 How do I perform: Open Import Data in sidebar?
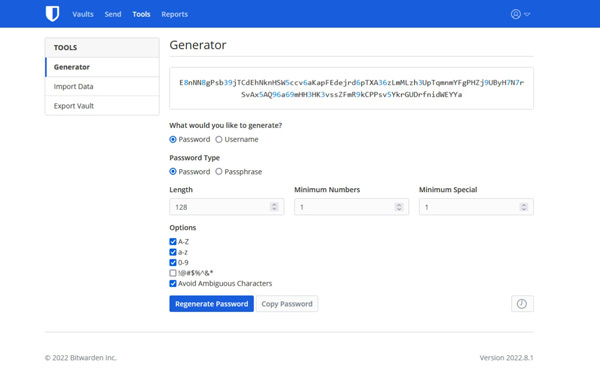(x=102, y=86)
